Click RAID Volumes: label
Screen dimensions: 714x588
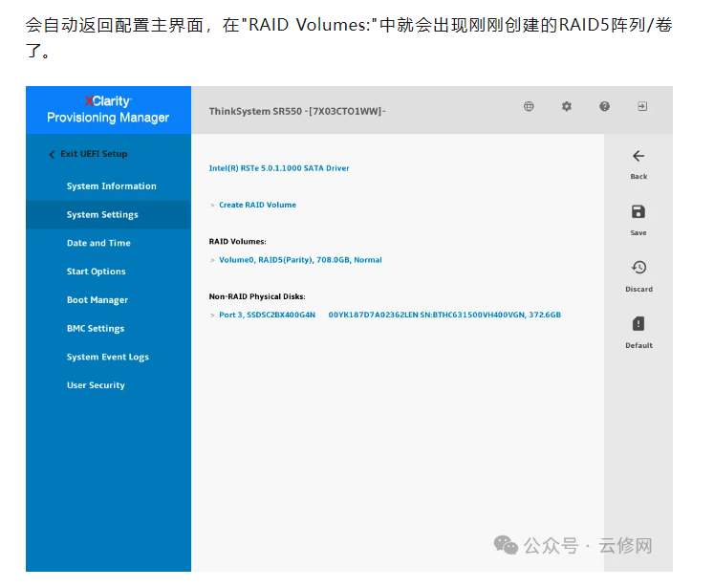click(x=237, y=241)
